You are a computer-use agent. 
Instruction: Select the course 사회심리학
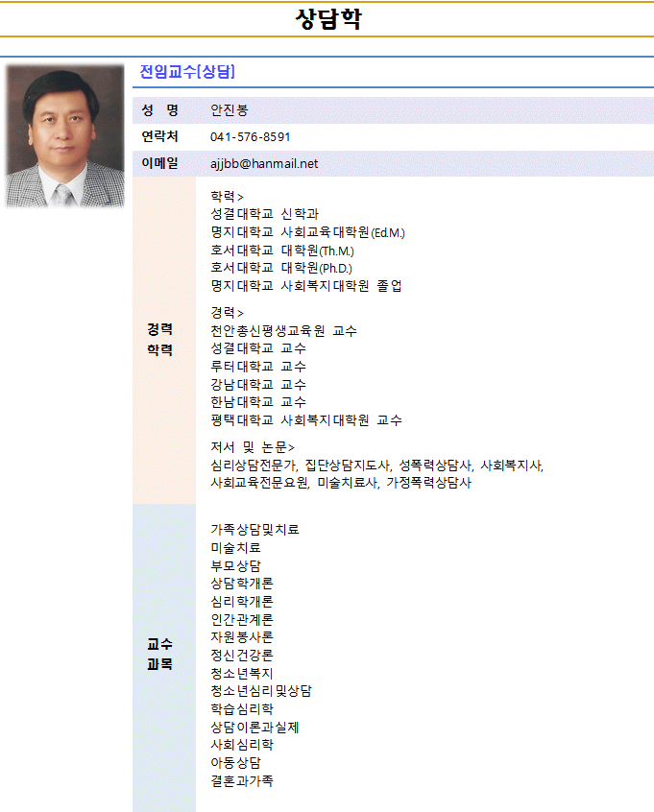(x=241, y=745)
